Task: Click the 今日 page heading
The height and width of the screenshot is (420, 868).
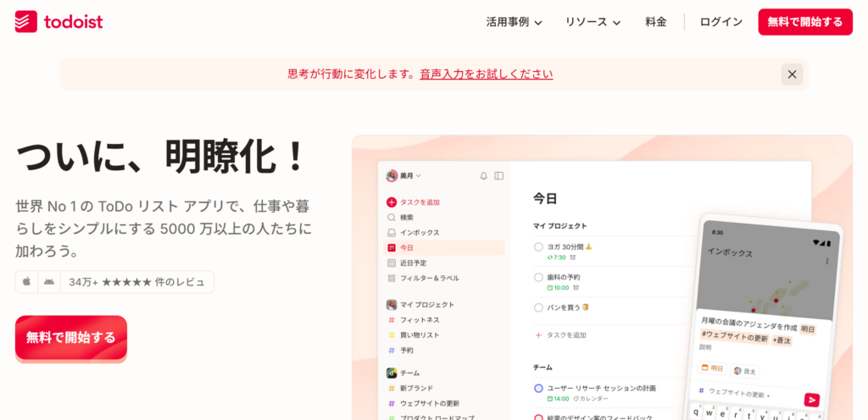Action: point(545,199)
